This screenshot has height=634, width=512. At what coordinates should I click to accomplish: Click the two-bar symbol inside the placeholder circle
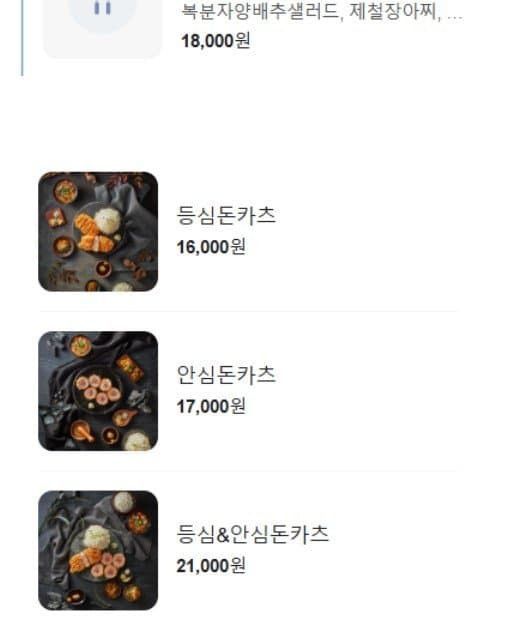102,8
